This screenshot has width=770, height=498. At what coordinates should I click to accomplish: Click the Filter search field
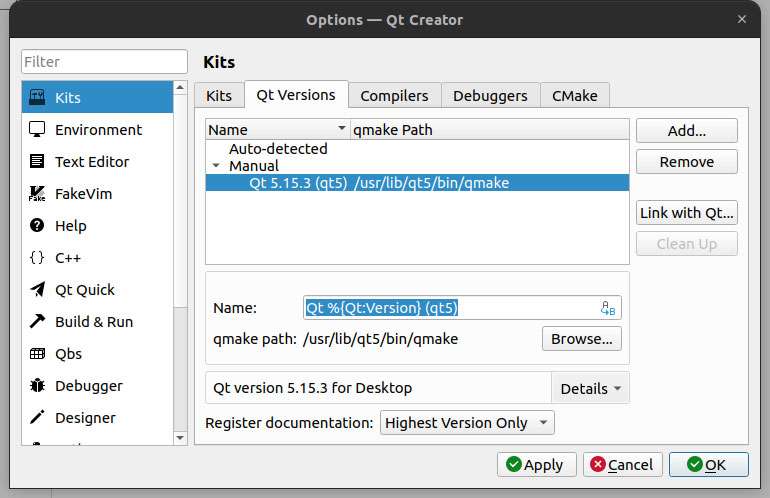tap(104, 62)
